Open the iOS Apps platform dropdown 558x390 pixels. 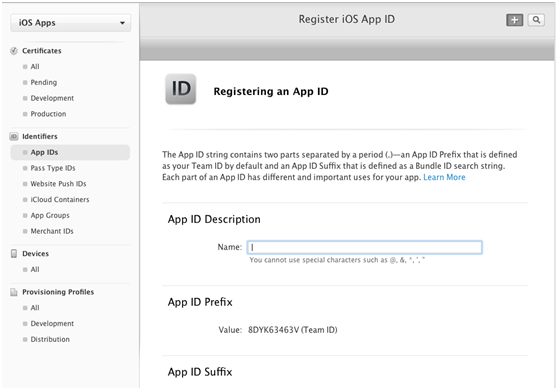pos(70,23)
